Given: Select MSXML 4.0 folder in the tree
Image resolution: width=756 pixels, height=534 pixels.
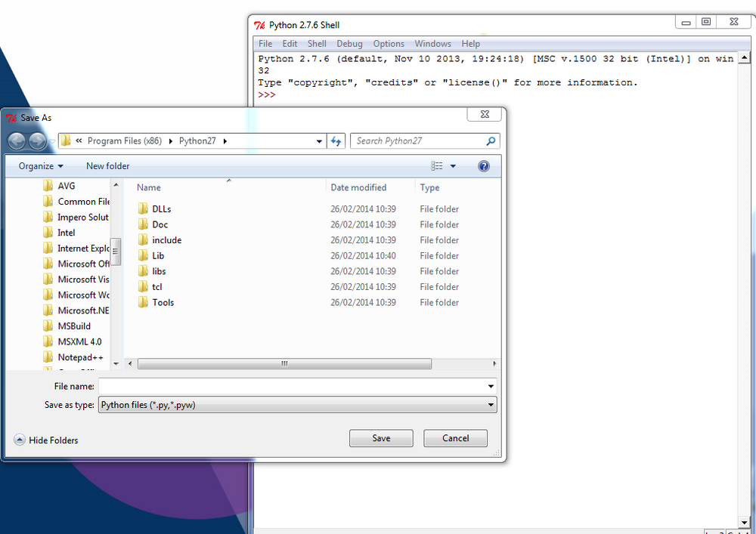Looking at the screenshot, I should 73,341.
